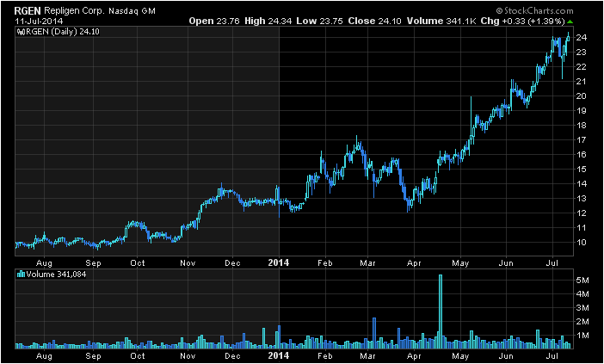Click the Chg value +0.33 (+1.39%)
This screenshot has width=604, height=364.
(x=533, y=22)
